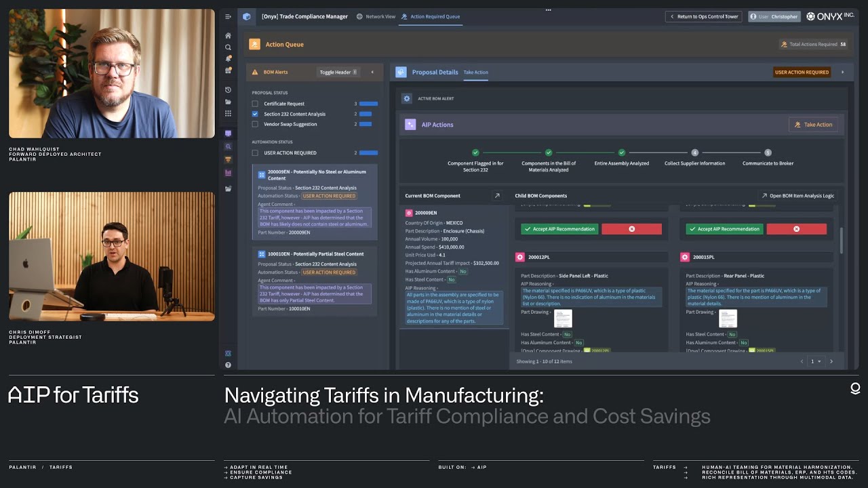
Task: Click the Active BOM Alert gear icon
Action: pyautogui.click(x=407, y=98)
